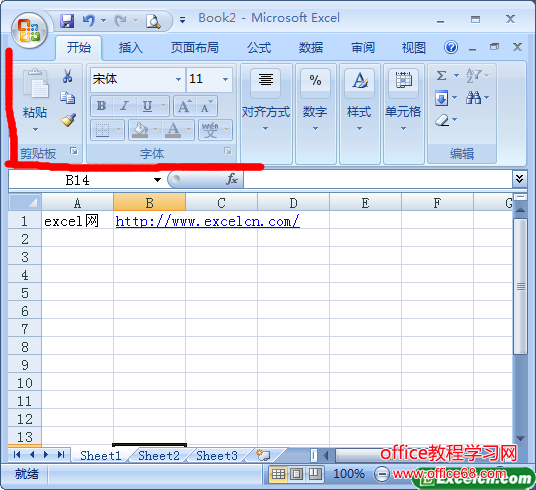Click the phonetic guide wén icon

210,130
